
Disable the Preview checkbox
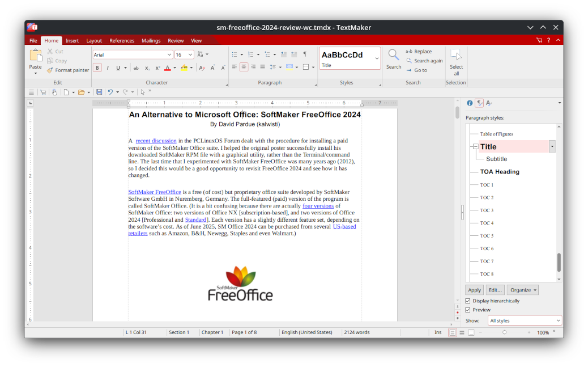coord(467,310)
